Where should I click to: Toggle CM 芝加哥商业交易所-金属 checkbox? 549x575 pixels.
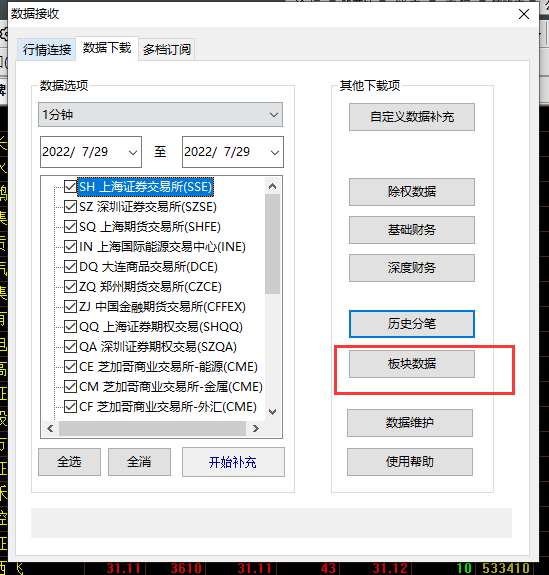click(70, 386)
